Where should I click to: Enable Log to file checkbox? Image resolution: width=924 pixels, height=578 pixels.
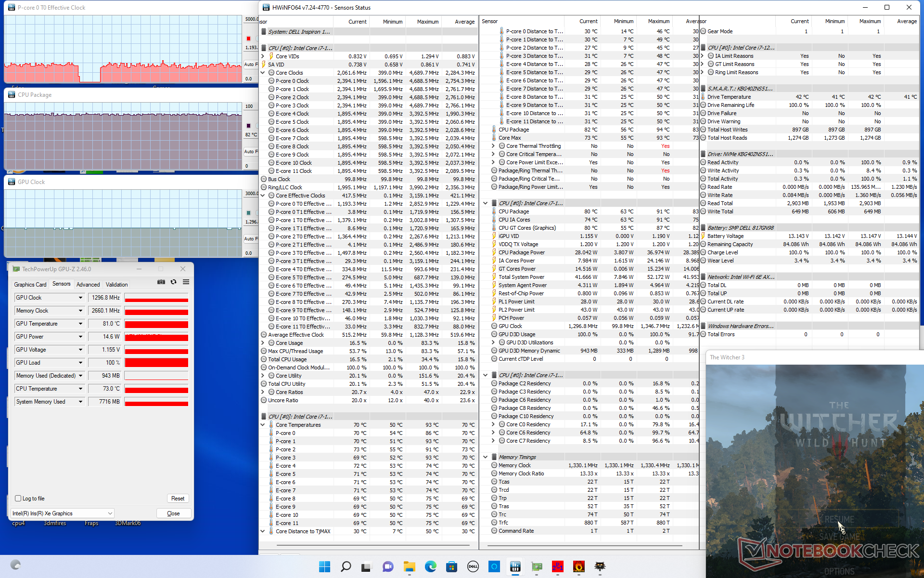click(x=18, y=499)
